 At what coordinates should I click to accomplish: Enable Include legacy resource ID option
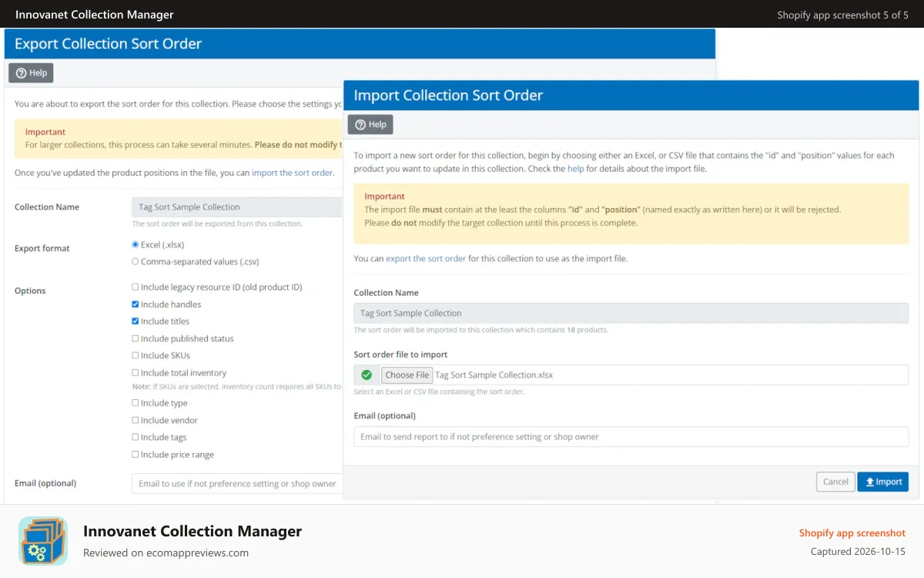[136, 287]
